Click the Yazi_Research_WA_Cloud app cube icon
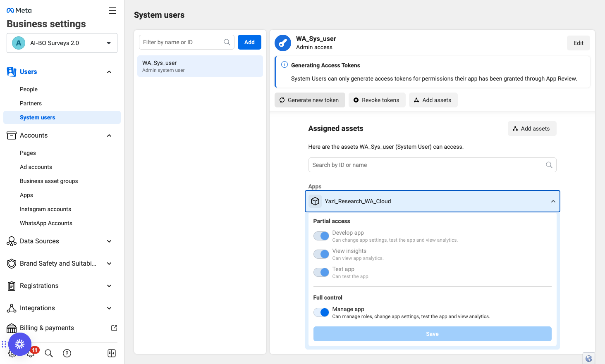 pyautogui.click(x=315, y=201)
